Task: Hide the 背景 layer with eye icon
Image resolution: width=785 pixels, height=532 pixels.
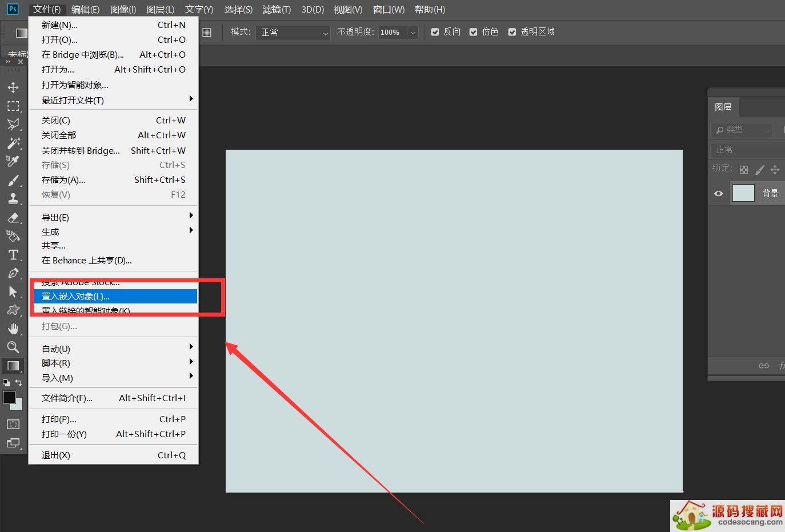Action: (719, 194)
